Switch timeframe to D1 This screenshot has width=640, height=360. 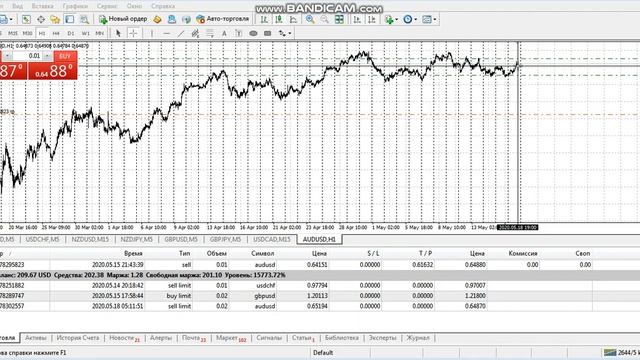pos(71,33)
